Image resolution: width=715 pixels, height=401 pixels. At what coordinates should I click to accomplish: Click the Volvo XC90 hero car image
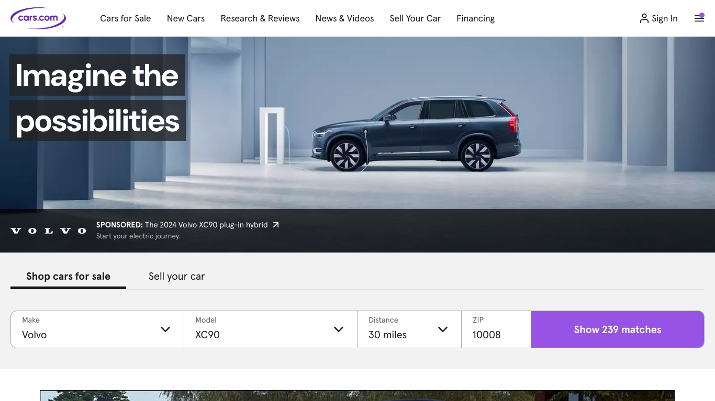[x=416, y=134]
